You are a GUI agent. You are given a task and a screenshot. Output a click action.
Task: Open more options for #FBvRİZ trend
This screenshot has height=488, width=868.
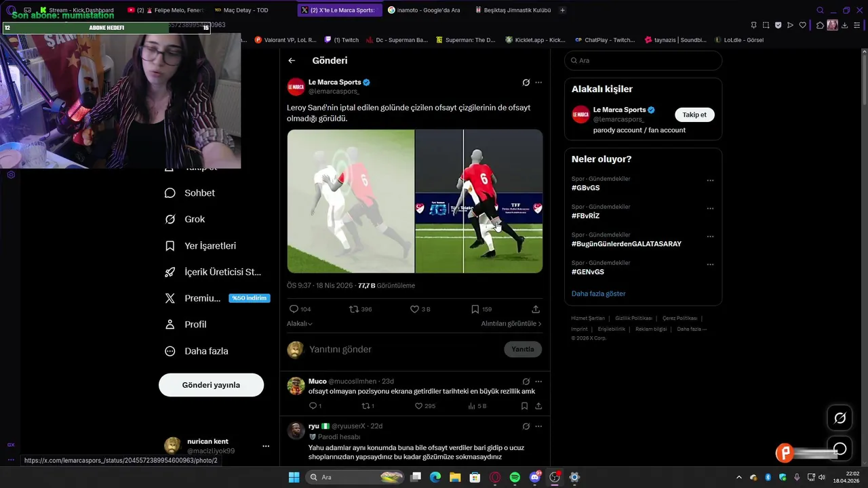coord(710,209)
